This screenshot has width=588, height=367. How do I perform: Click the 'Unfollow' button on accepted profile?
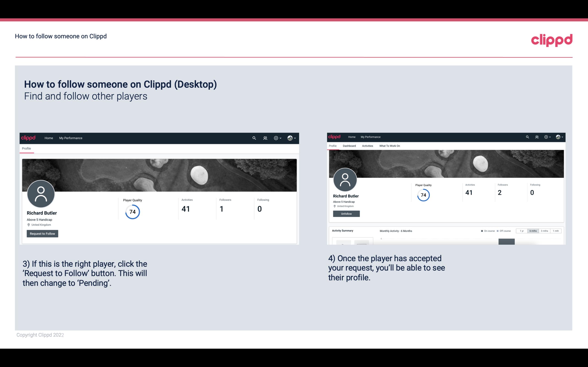pyautogui.click(x=346, y=214)
